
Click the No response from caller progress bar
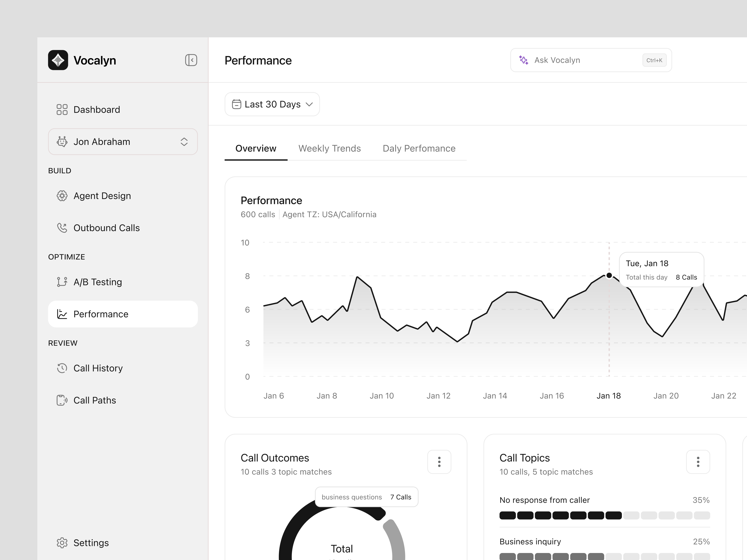pos(605,515)
